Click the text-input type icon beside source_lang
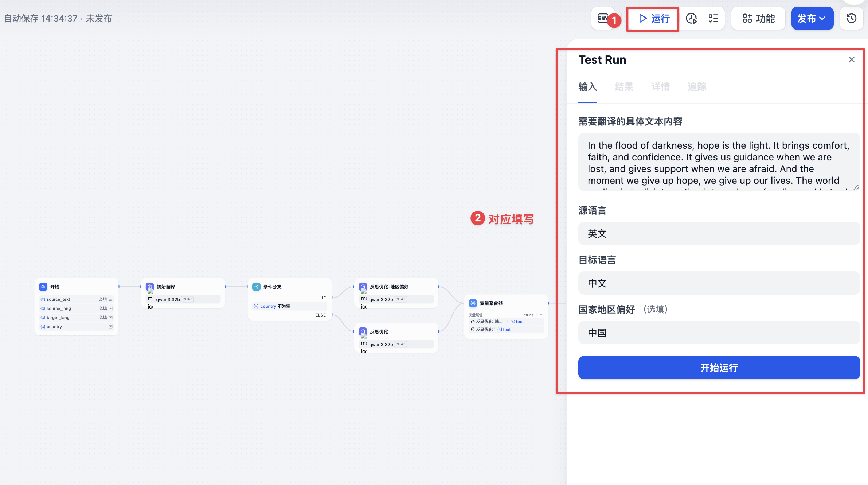This screenshot has height=485, width=868. (110, 309)
